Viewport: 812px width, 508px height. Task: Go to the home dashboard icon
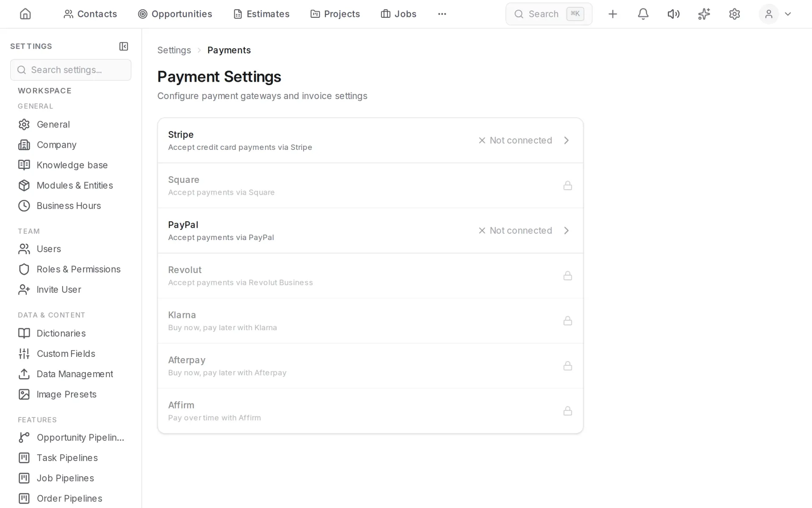[x=25, y=14]
